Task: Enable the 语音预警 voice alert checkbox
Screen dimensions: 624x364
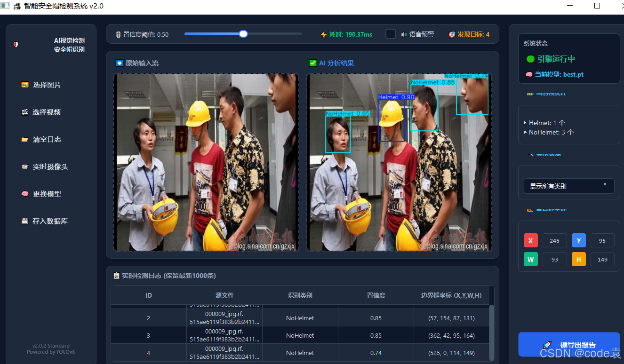Action: pos(391,34)
